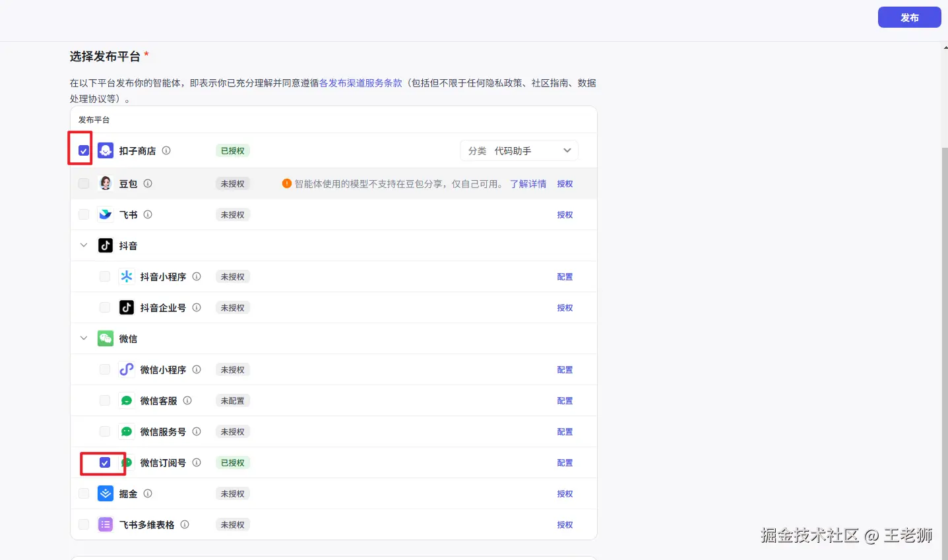The width and height of the screenshot is (948, 560).
Task: Open info tooltip icon beside 扣子商店
Action: [x=166, y=150]
